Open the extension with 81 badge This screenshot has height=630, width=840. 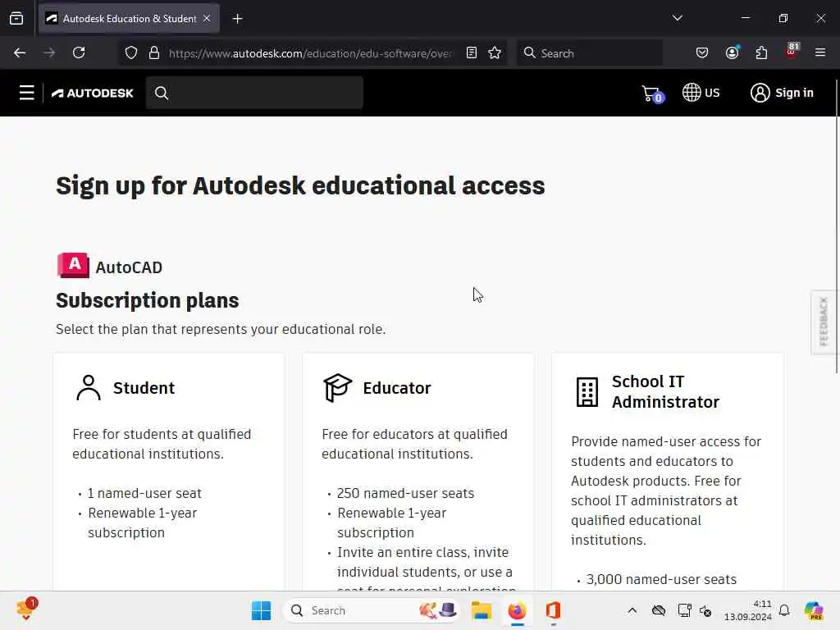click(x=792, y=52)
